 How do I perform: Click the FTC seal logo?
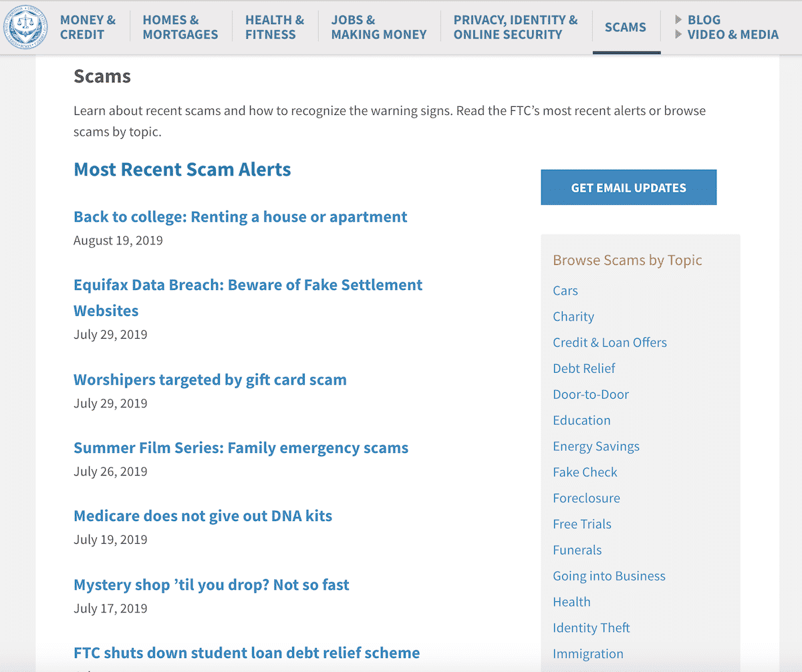tap(25, 28)
